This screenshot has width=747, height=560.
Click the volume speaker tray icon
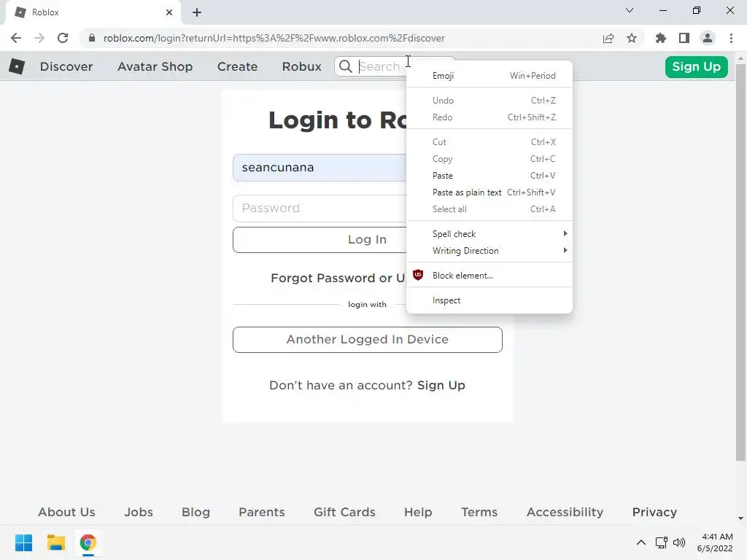679,542
